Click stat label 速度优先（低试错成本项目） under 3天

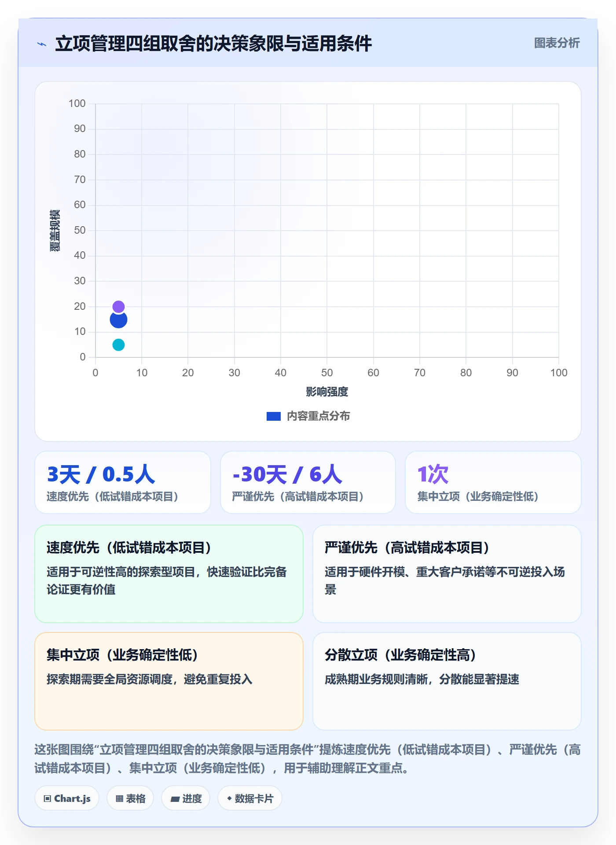click(113, 496)
